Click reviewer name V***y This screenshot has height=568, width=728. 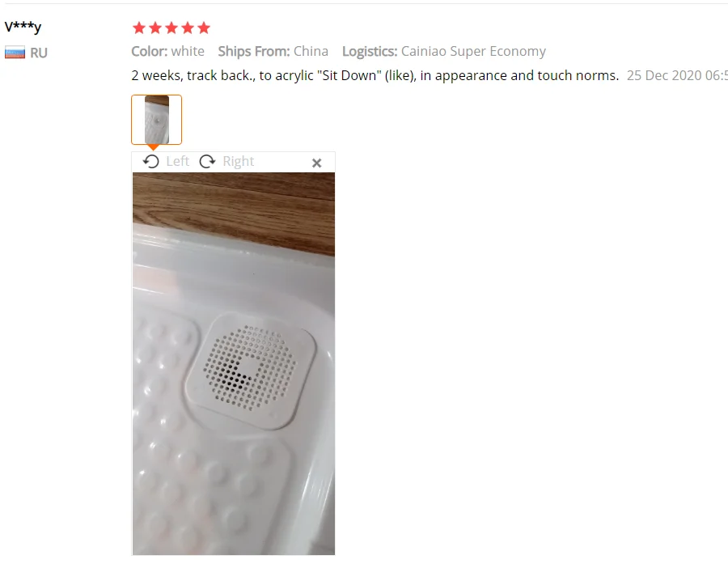[23, 27]
